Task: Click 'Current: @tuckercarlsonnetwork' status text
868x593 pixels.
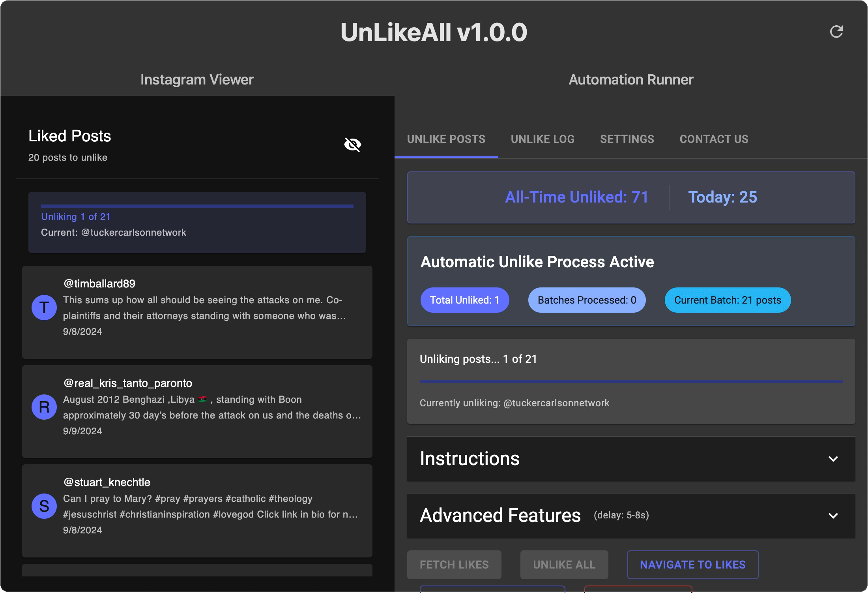Action: 113,233
